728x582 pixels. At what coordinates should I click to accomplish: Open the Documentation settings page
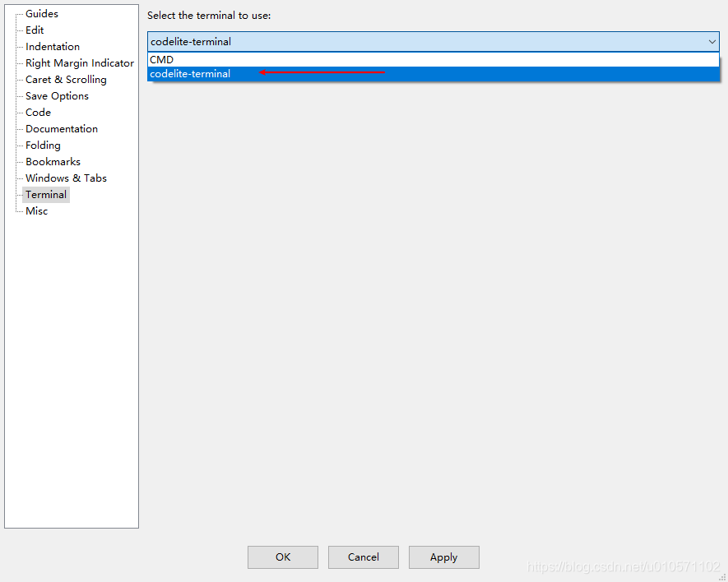[61, 128]
